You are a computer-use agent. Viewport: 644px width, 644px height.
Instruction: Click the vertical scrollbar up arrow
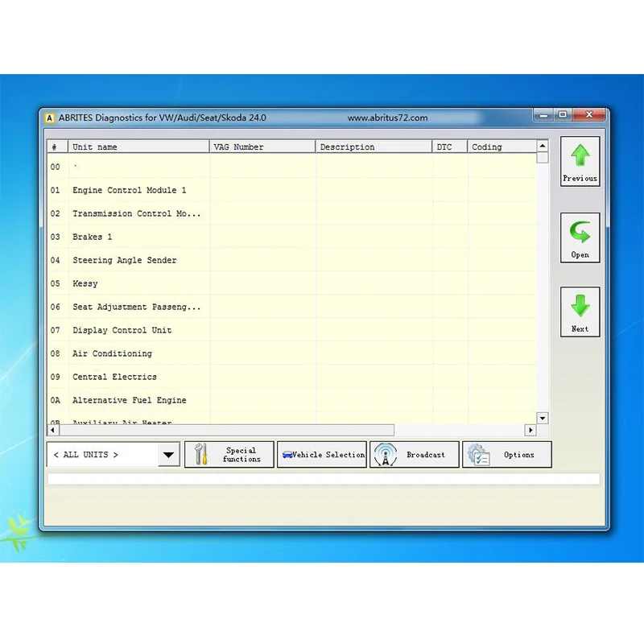(x=543, y=147)
